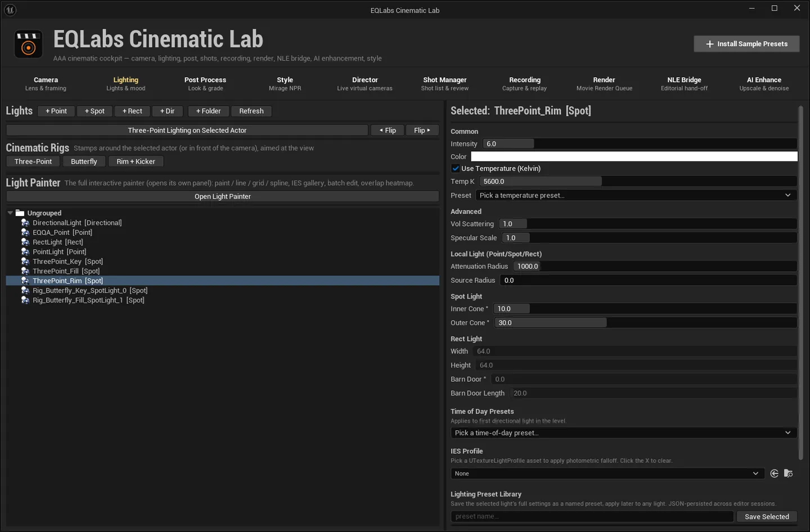
Task: Open the temperature Preset dropdown
Action: (x=636, y=195)
